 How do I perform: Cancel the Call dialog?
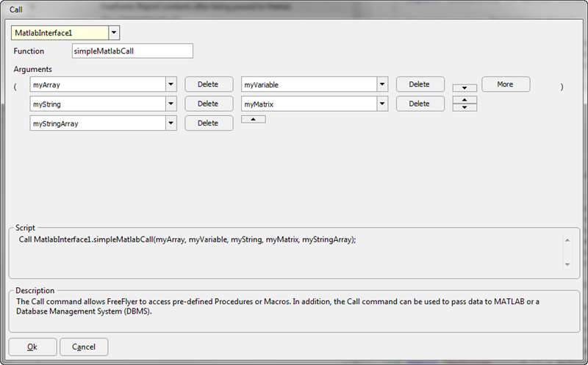(84, 347)
